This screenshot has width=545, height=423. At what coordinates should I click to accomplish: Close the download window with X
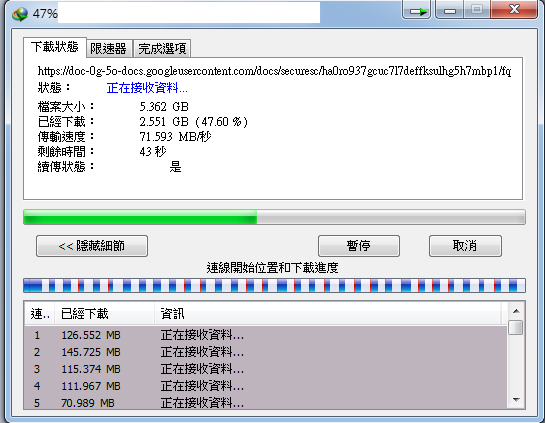click(x=514, y=9)
